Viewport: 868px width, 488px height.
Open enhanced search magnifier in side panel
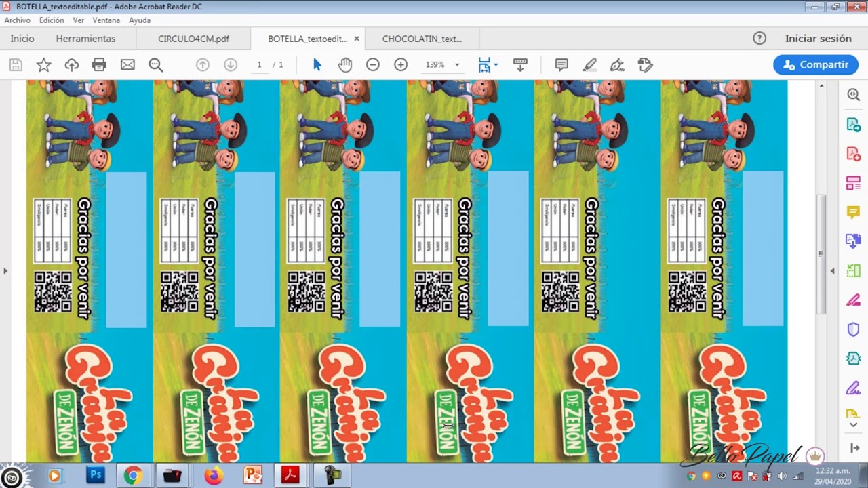pyautogui.click(x=853, y=95)
